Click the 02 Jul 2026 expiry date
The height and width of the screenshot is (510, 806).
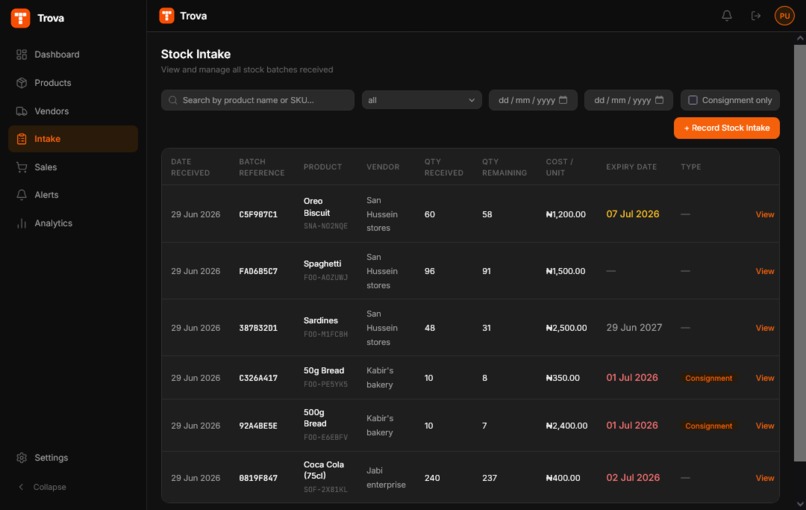(x=633, y=478)
